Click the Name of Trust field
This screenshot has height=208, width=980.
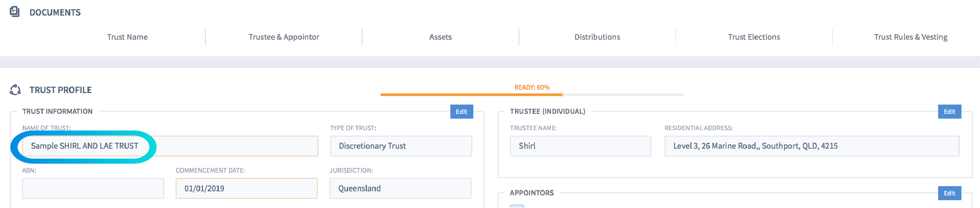tap(228, 146)
